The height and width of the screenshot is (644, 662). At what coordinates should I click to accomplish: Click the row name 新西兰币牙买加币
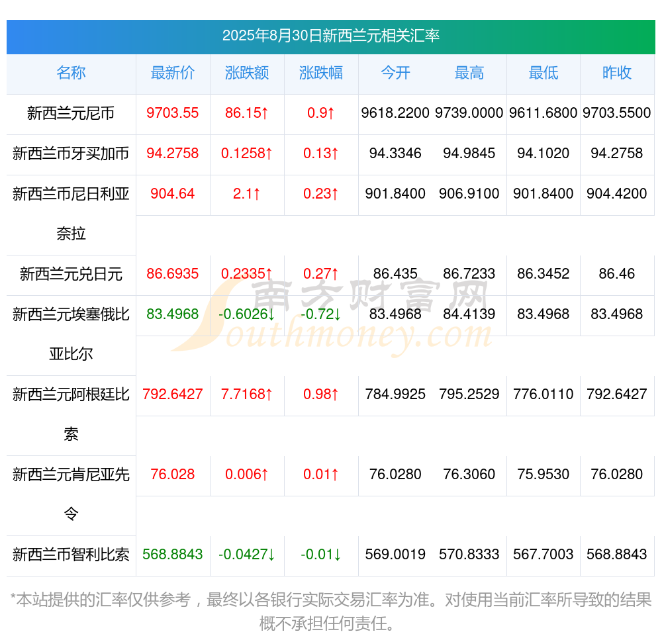[71, 154]
